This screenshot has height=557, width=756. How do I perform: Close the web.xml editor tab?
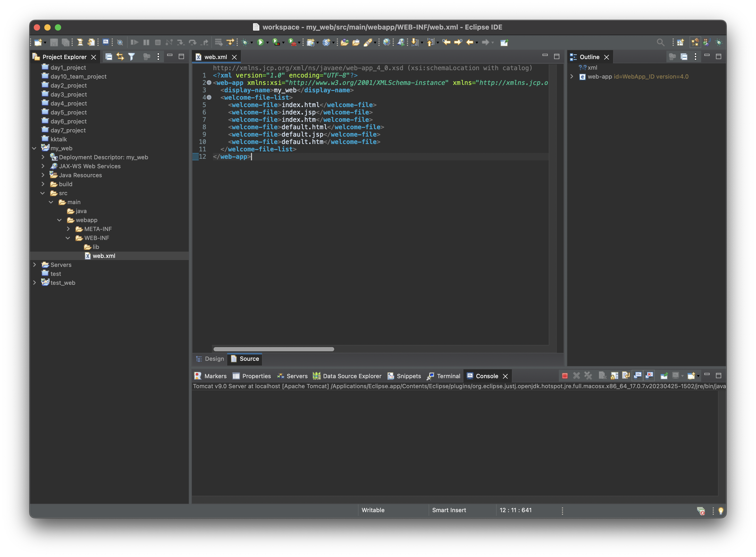(234, 57)
